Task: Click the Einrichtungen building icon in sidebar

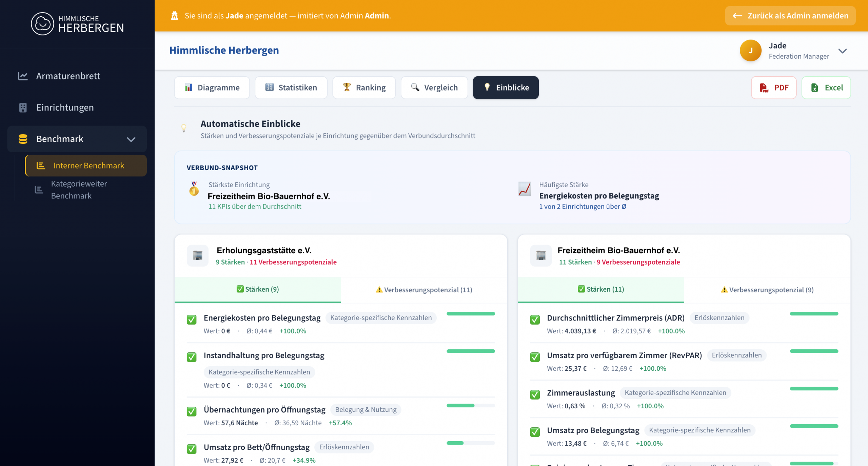Action: (x=23, y=108)
